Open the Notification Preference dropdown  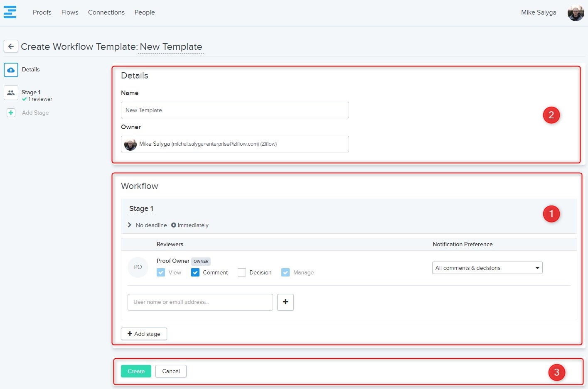pyautogui.click(x=487, y=268)
